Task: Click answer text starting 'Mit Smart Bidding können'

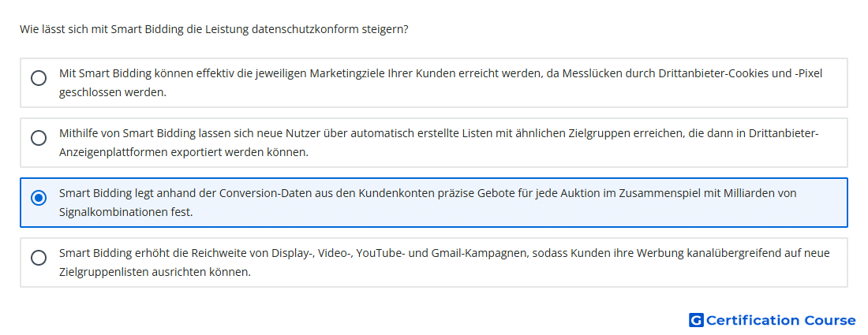Action: click(237, 73)
